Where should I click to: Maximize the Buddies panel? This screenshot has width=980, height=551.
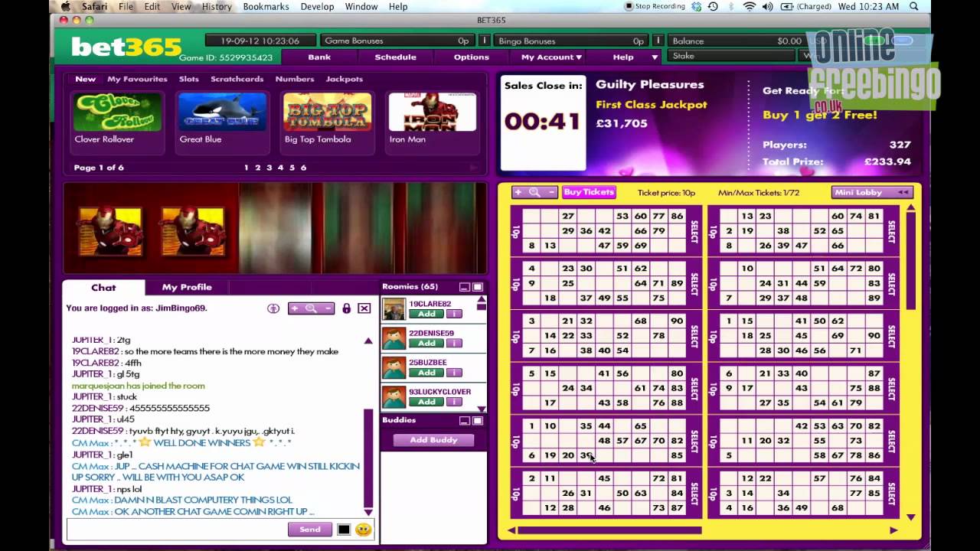[x=478, y=420]
